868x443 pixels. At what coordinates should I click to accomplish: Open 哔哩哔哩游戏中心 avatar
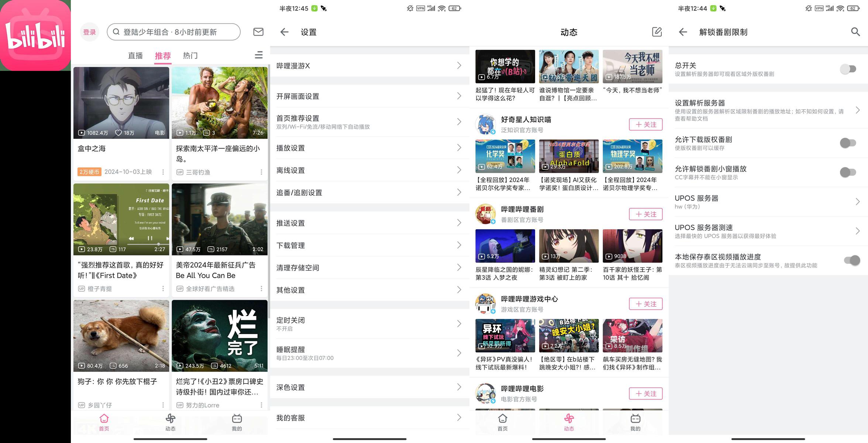(485, 304)
